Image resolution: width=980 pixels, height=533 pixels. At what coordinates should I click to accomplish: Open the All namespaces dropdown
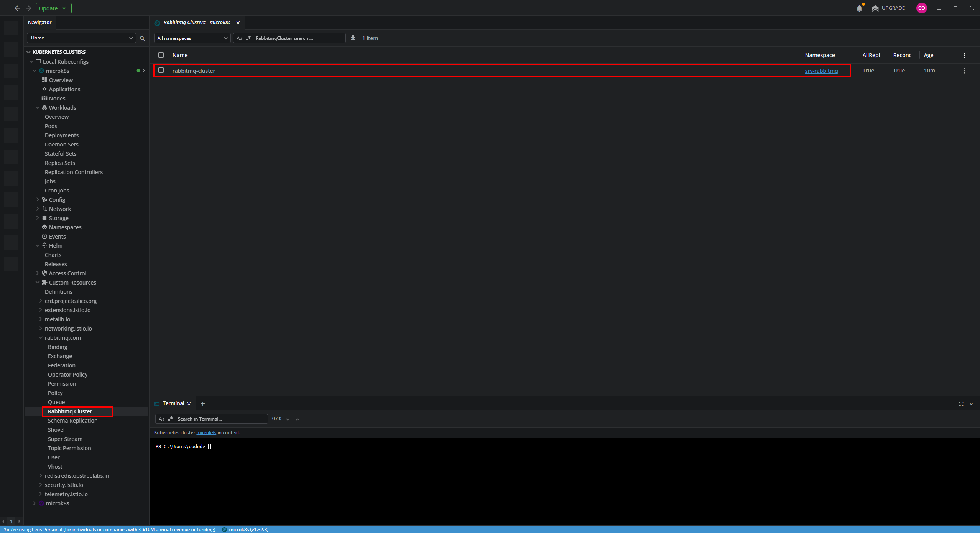(192, 38)
